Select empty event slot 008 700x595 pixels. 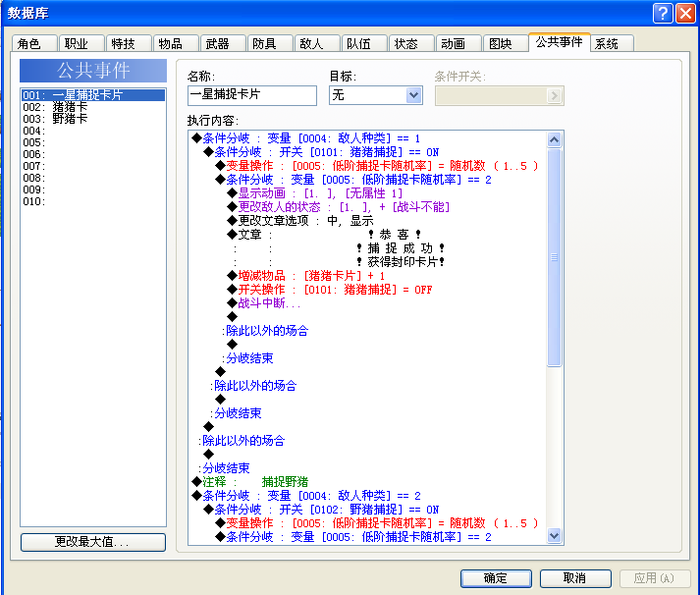pos(93,178)
